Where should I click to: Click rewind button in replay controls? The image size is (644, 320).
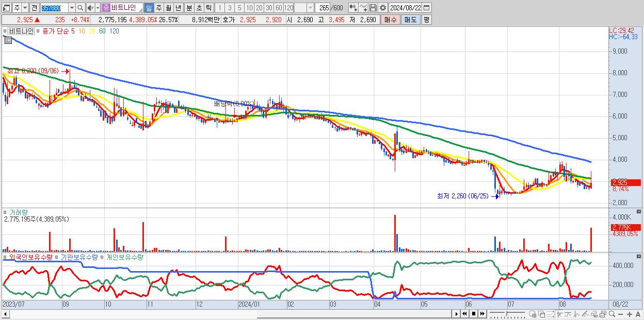(464, 314)
